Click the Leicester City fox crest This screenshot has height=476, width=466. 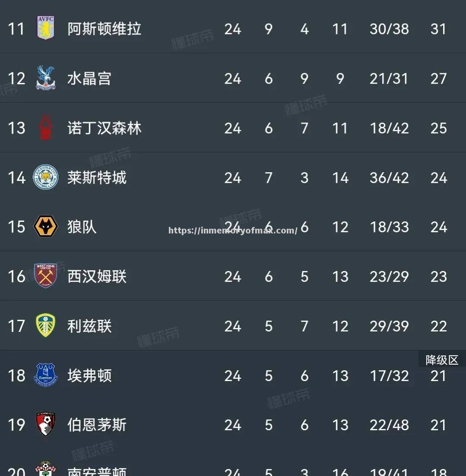(45, 177)
